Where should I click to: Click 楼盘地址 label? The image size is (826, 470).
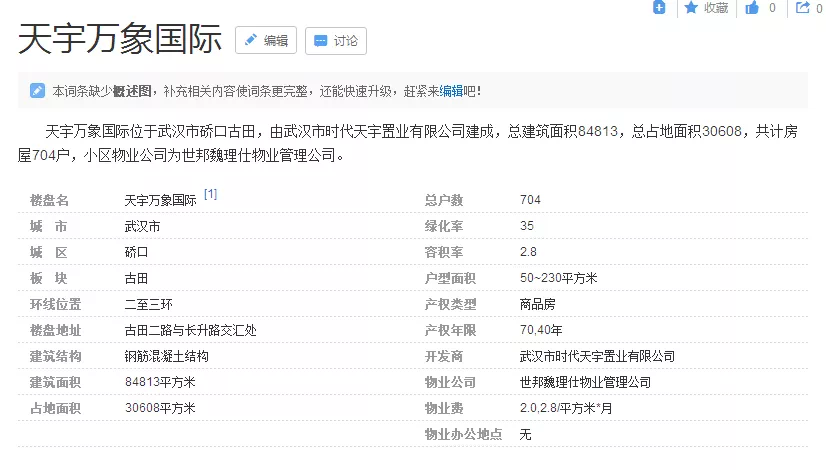(55, 330)
